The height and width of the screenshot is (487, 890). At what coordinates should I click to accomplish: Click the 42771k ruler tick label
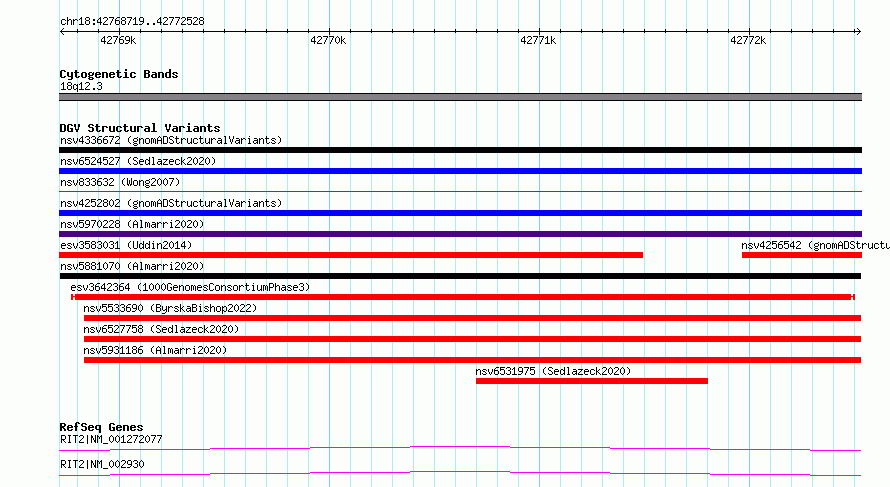tap(538, 41)
